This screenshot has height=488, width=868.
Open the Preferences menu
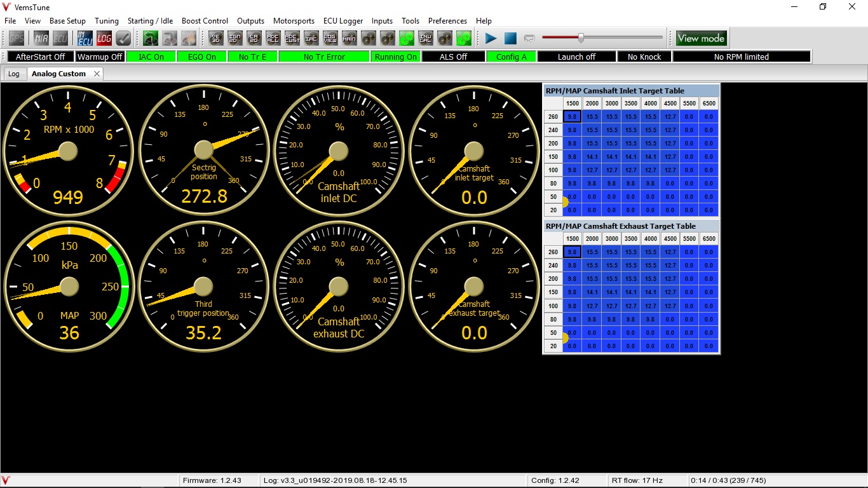coord(447,21)
